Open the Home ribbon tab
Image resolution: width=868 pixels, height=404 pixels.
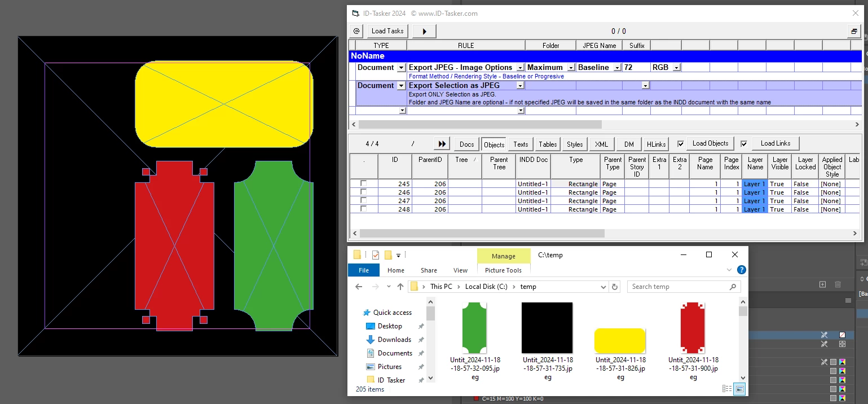[396, 270]
